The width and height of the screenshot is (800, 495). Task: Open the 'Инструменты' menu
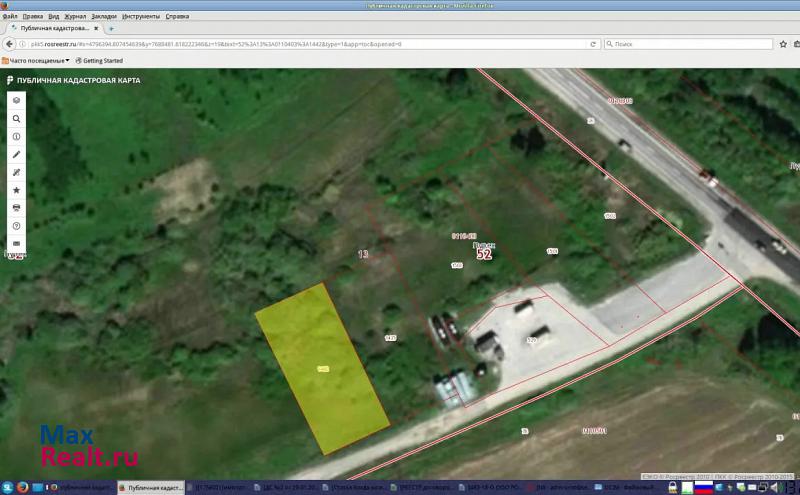pos(141,17)
